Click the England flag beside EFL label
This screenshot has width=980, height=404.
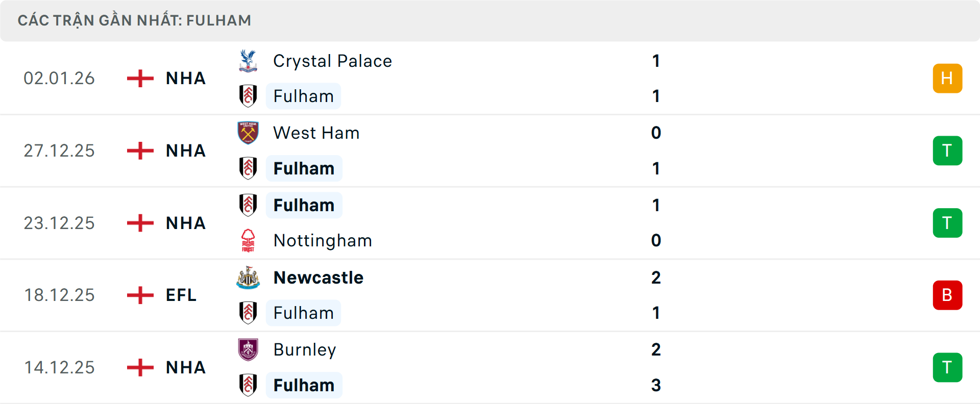click(x=139, y=295)
